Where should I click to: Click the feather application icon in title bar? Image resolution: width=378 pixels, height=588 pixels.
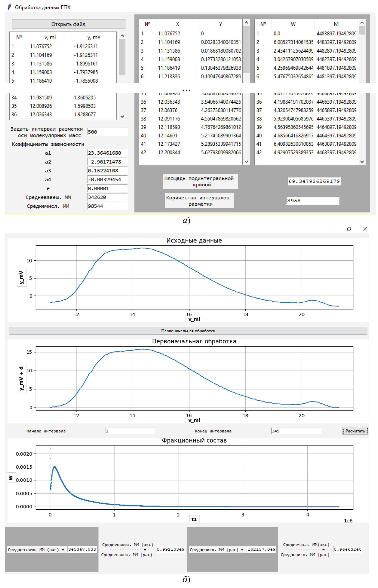coord(9,7)
